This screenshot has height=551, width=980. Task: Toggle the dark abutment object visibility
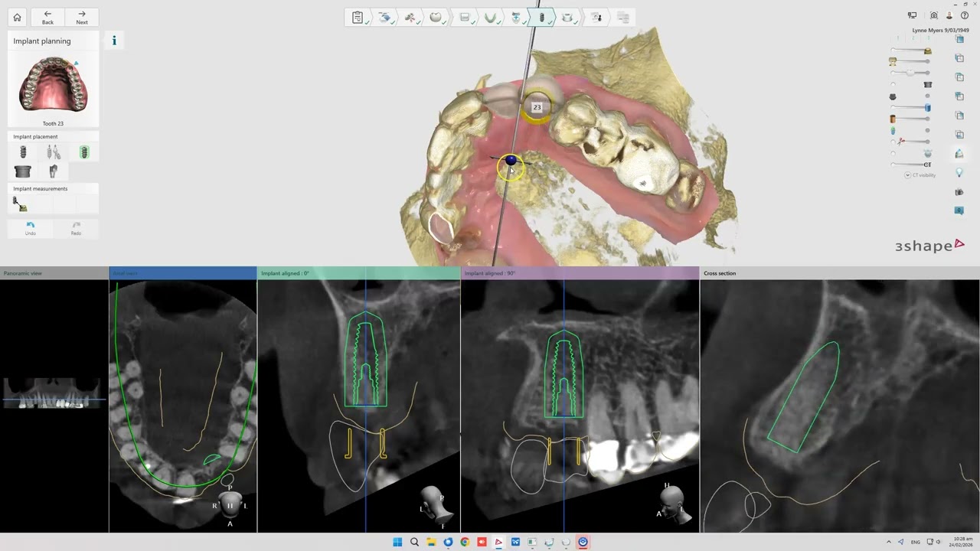tap(893, 96)
